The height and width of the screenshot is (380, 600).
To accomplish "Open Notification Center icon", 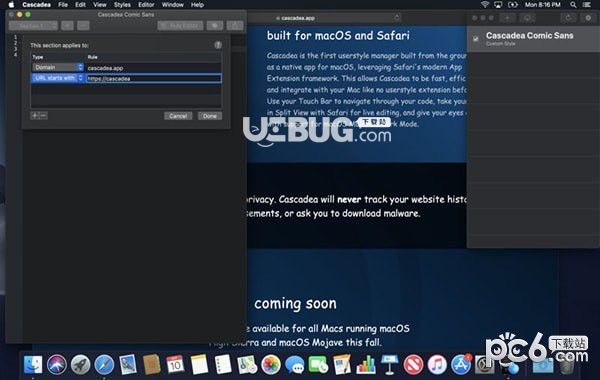I will [587, 5].
